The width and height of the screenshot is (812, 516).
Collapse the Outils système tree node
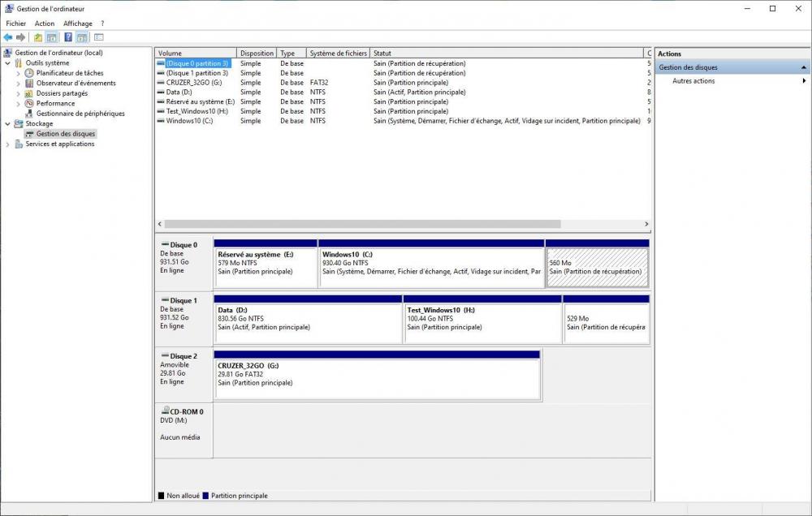point(8,63)
